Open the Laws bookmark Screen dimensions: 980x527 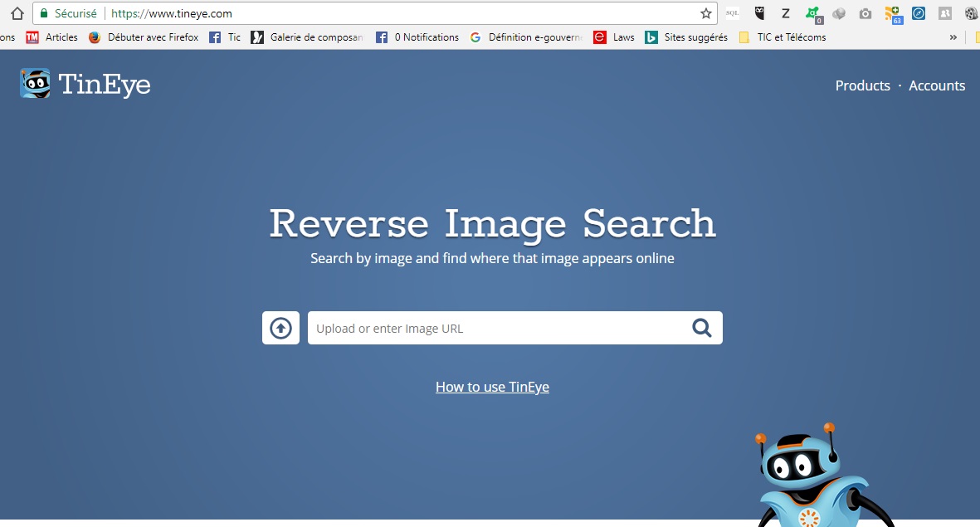pos(614,37)
